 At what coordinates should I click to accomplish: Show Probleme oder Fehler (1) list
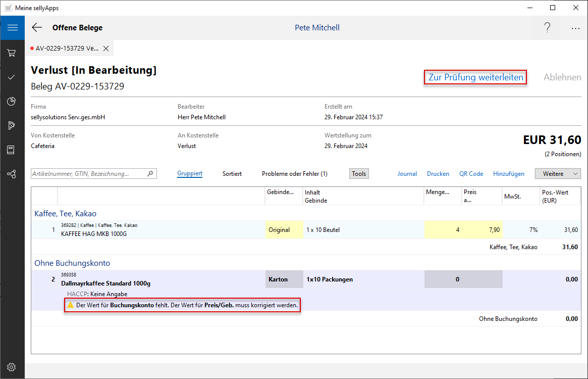point(294,173)
